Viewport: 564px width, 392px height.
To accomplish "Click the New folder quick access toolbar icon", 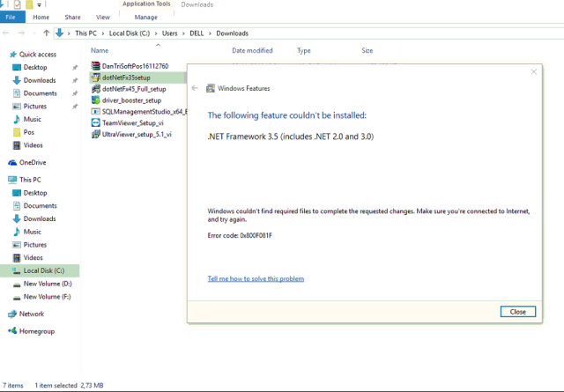I will (29, 4).
